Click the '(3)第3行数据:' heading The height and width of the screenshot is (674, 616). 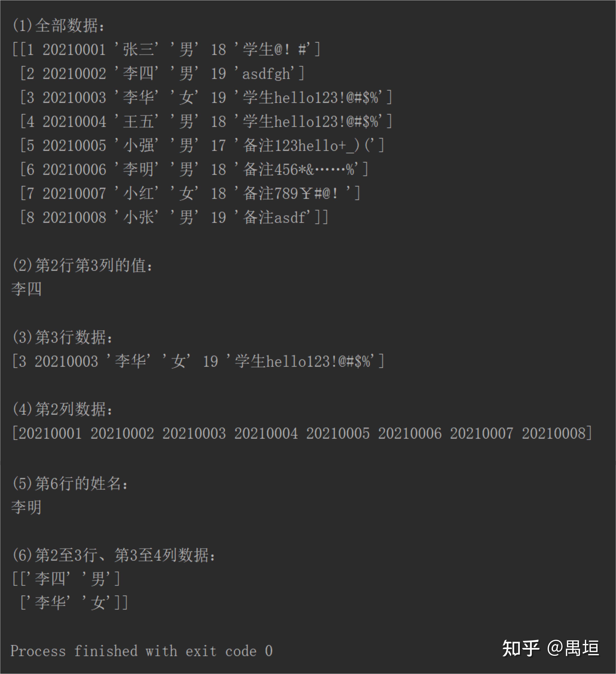tap(62, 338)
